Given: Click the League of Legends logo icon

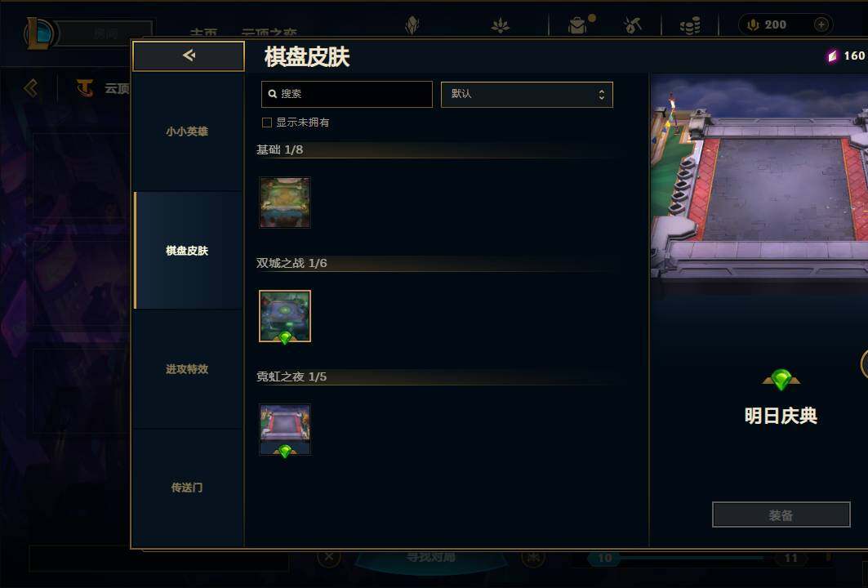Looking at the screenshot, I should click(38, 33).
